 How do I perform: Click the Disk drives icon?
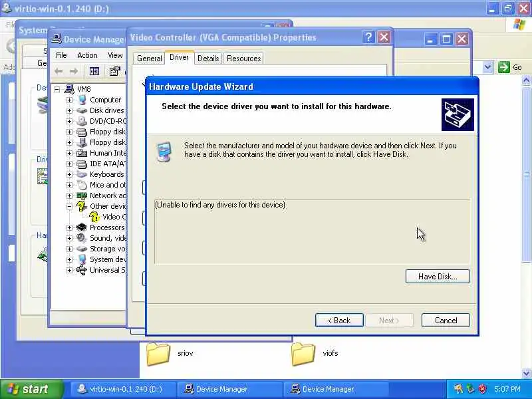click(82, 110)
